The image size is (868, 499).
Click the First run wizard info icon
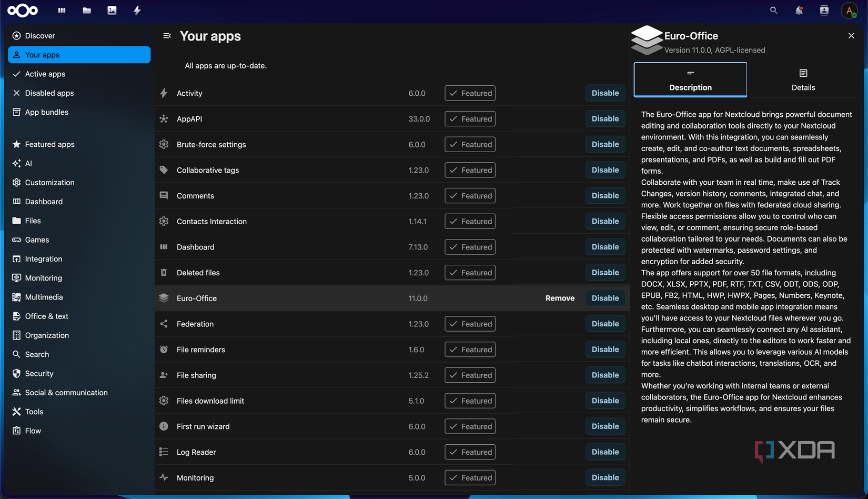(164, 426)
